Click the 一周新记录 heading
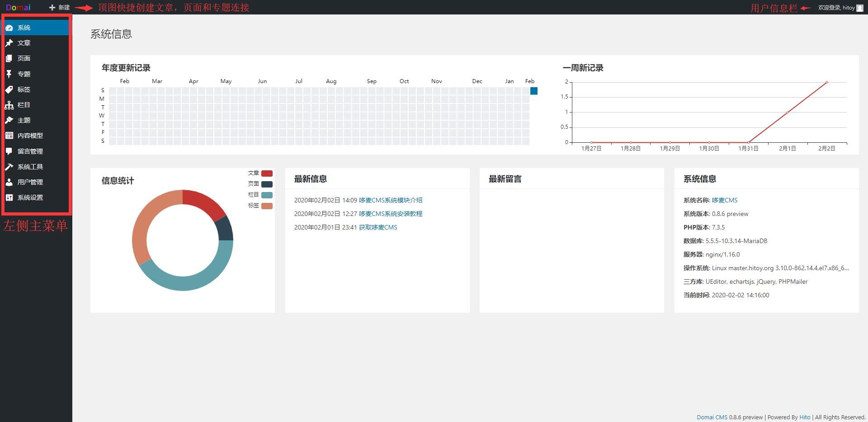This screenshot has width=868, height=422. tap(583, 68)
